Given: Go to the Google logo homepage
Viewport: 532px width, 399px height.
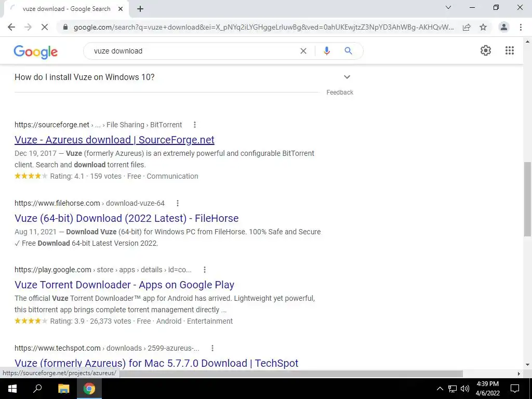Looking at the screenshot, I should pos(36,52).
